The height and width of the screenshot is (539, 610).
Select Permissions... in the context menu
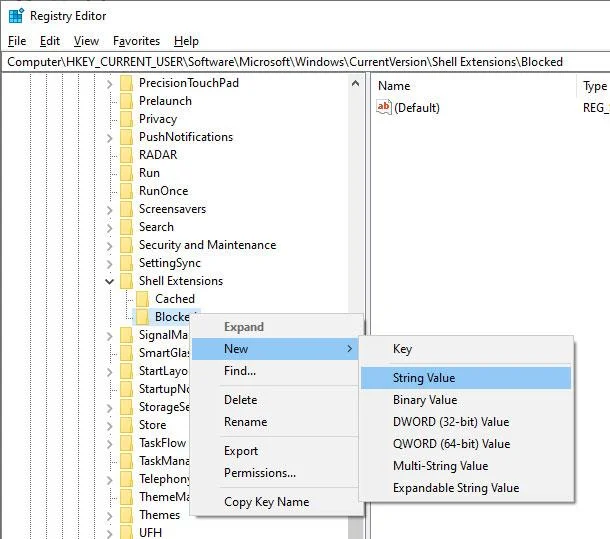(275, 473)
